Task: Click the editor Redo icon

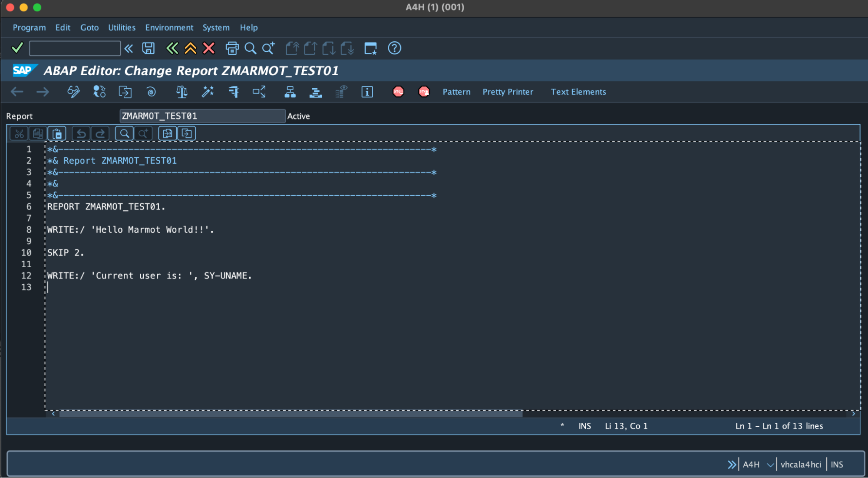Action: click(100, 133)
